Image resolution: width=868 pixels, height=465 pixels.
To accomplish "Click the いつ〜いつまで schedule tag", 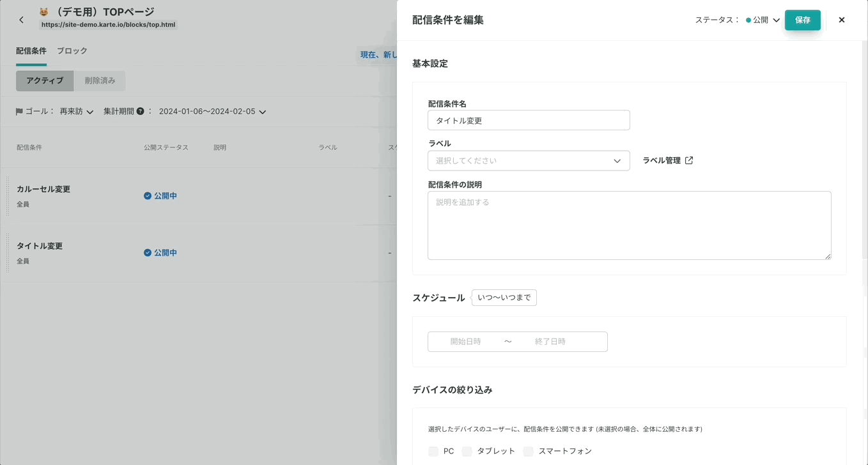I will click(x=504, y=298).
